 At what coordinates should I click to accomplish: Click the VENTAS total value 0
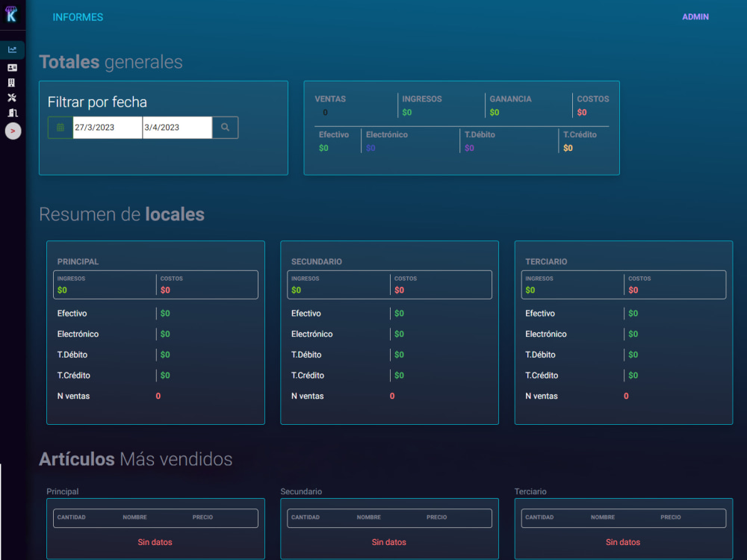coord(326,113)
